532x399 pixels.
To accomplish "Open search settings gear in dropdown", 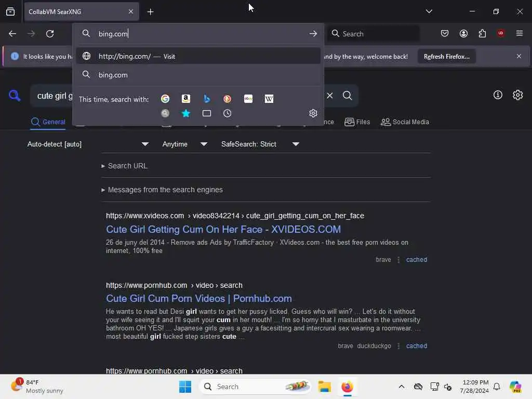I will coord(313,113).
